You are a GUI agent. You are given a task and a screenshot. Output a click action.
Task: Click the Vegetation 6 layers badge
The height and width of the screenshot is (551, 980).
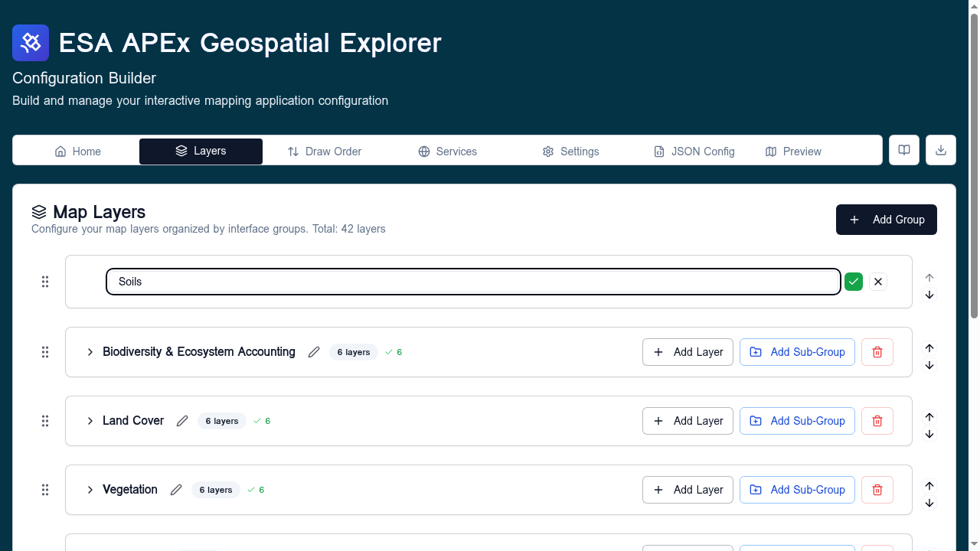[216, 490]
